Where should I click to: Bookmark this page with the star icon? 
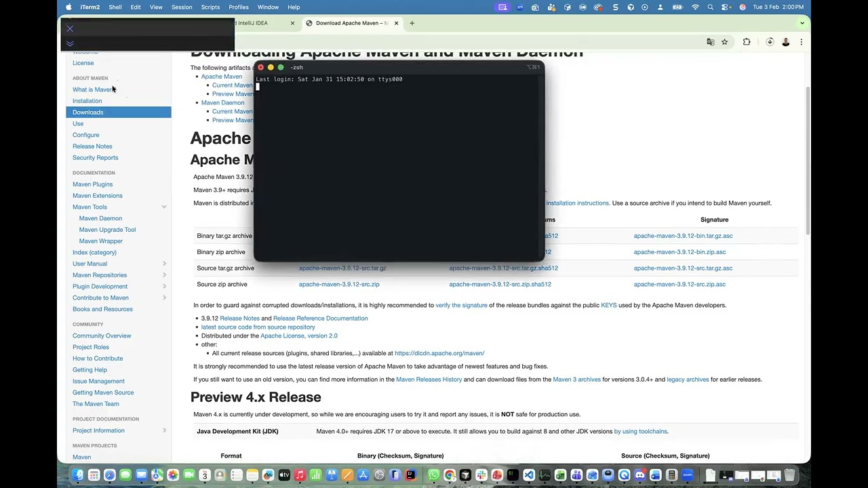(x=724, y=42)
